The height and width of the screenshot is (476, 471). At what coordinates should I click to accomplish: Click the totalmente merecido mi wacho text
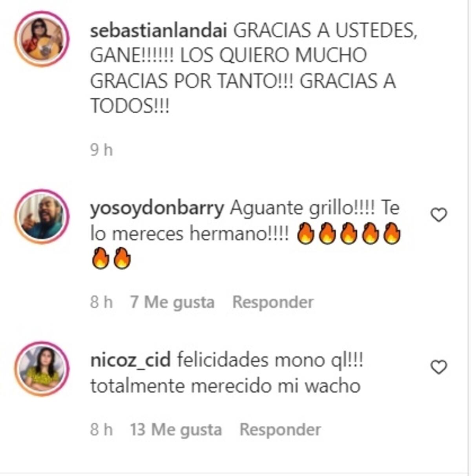point(225,386)
